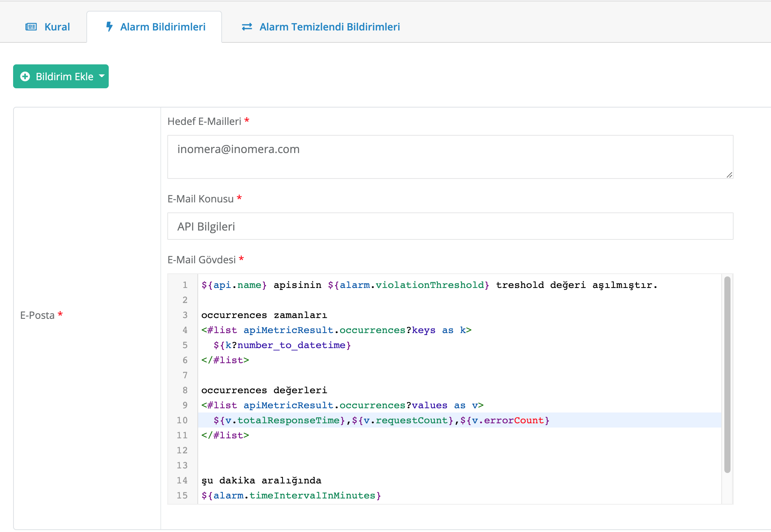Click ${alarm.violationThreshold} on line 1
Image resolution: width=771 pixels, height=532 pixels.
[x=409, y=285]
